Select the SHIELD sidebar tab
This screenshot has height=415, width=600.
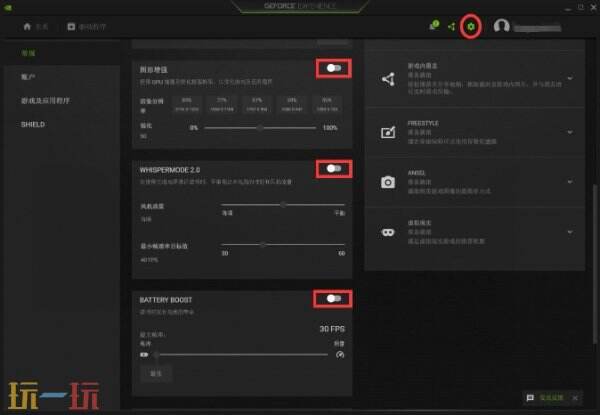pos(33,124)
